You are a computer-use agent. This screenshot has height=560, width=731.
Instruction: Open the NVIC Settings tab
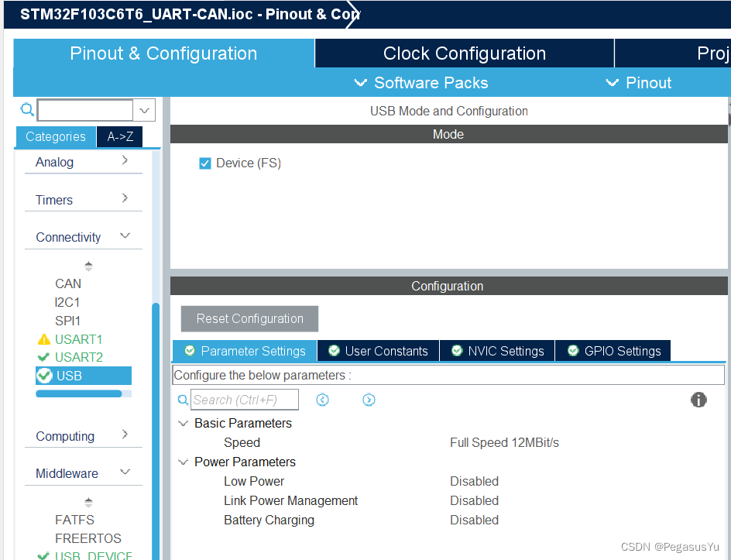pyautogui.click(x=497, y=351)
